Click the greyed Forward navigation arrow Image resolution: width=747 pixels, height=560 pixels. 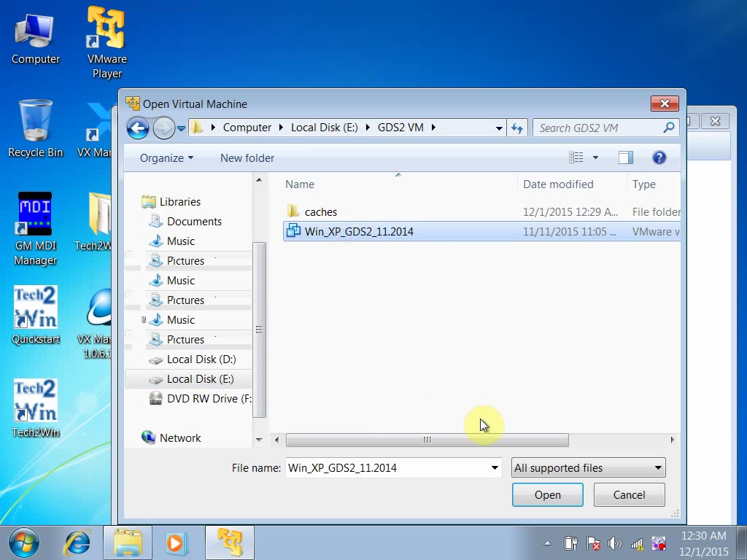[x=163, y=128]
